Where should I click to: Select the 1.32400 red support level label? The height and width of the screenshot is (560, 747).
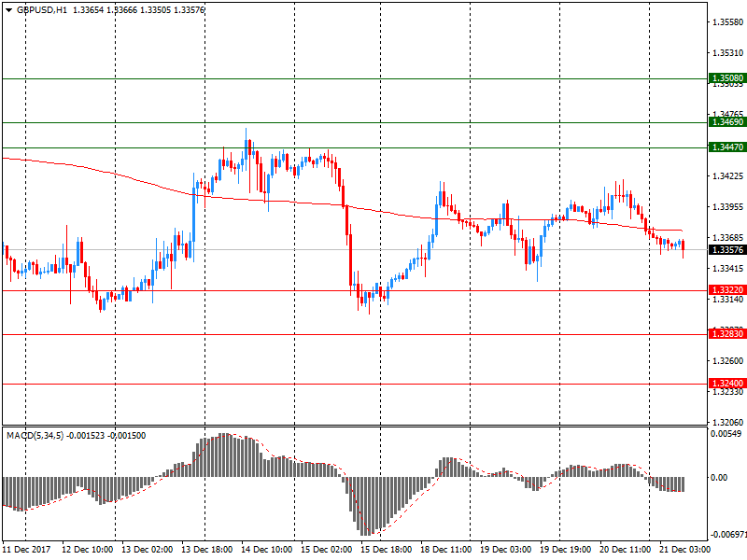727,384
